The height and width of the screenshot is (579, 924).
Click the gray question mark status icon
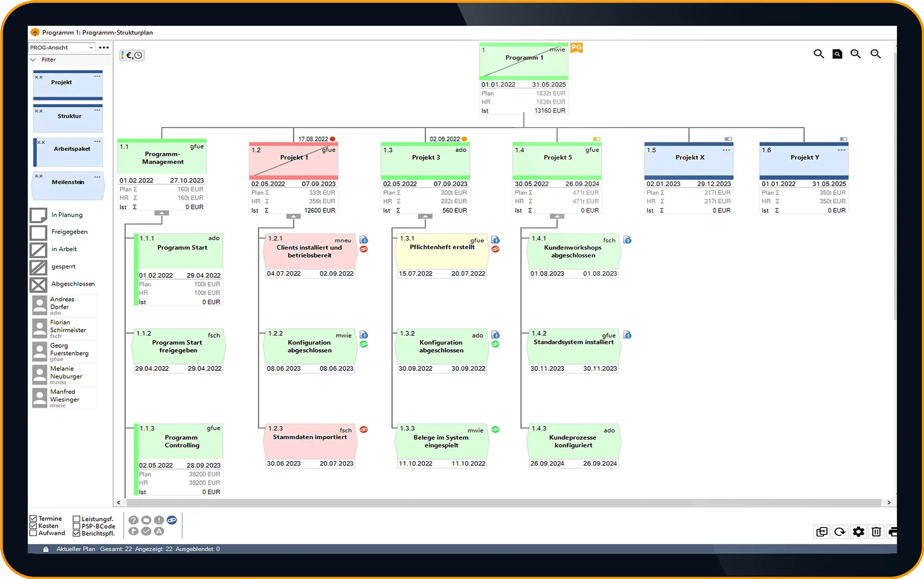click(133, 520)
